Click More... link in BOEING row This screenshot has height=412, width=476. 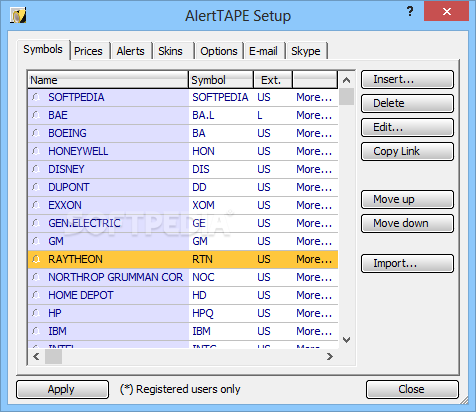pos(314,133)
